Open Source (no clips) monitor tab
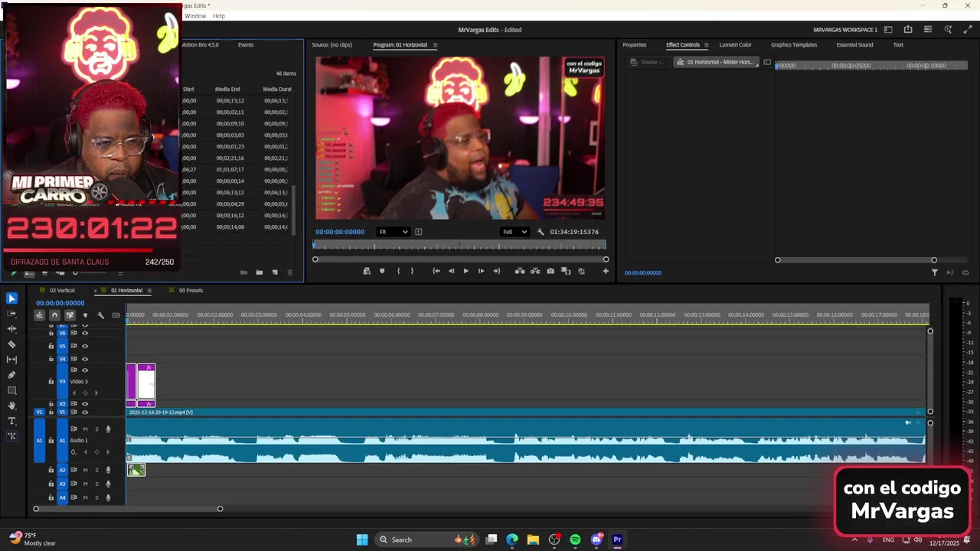The height and width of the screenshot is (551, 980). pyautogui.click(x=332, y=45)
